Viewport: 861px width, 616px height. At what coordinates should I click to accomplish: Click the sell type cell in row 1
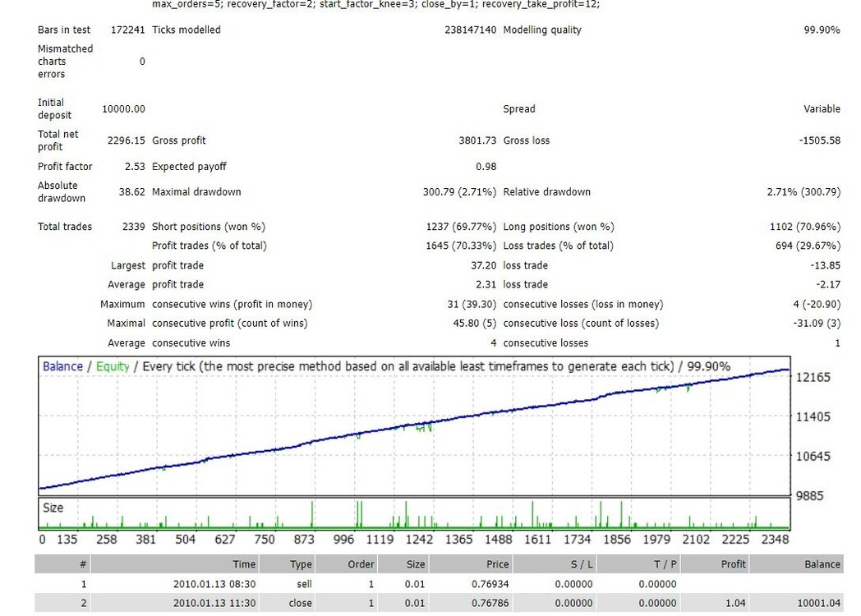click(304, 584)
